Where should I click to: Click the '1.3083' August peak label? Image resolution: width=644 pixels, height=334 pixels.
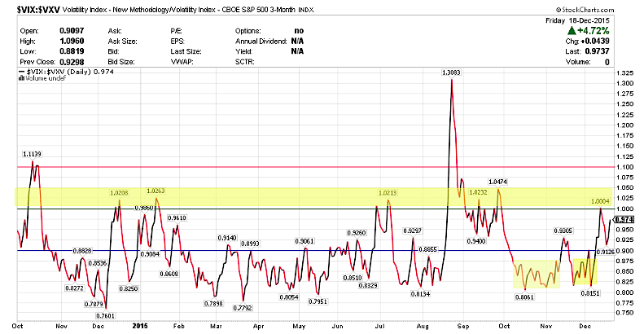tap(451, 73)
